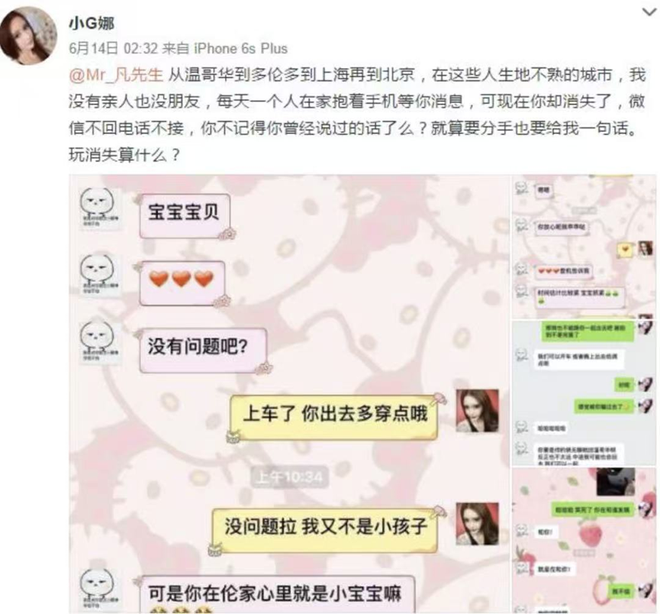Open the post options chevron menu

coord(648,12)
